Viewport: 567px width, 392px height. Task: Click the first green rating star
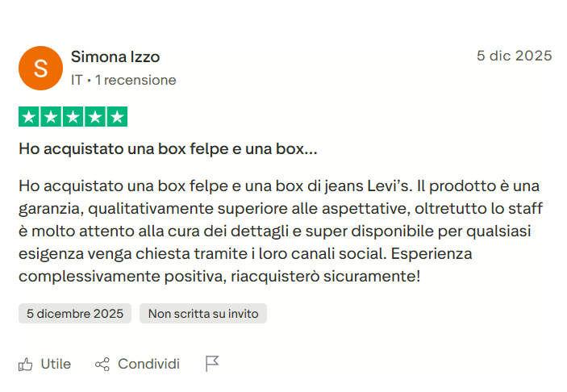pyautogui.click(x=29, y=117)
